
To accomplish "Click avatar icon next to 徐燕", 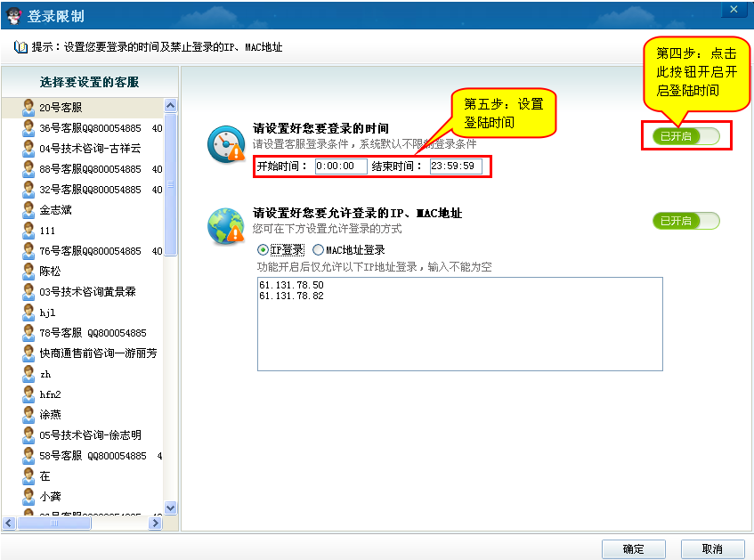I will pos(28,415).
